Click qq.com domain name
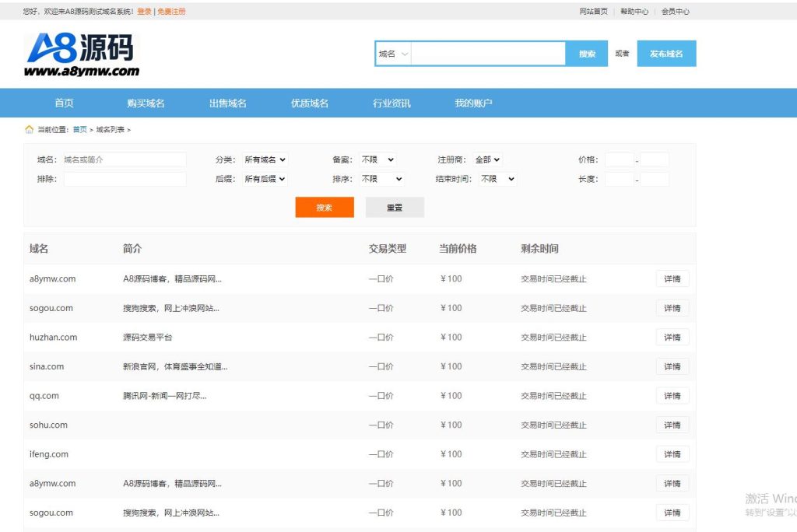The height and width of the screenshot is (532, 797). pyautogui.click(x=44, y=396)
